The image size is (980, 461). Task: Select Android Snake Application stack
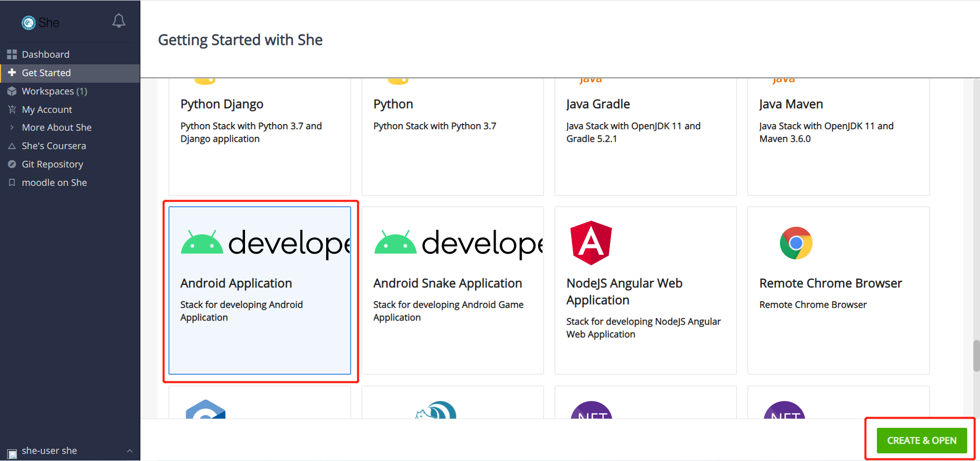(x=453, y=290)
